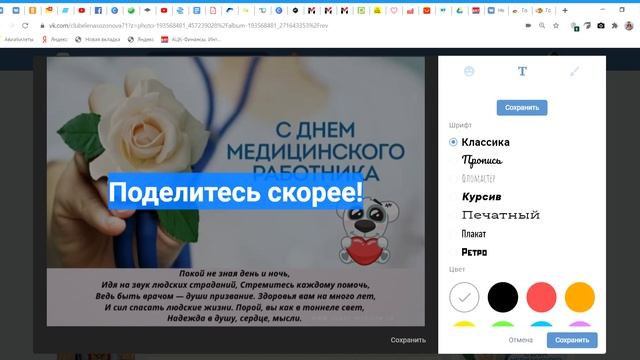Click the magnifier zoom icon in address bar
Image resolution: width=640 pixels, height=360 pixels.
[x=542, y=25]
